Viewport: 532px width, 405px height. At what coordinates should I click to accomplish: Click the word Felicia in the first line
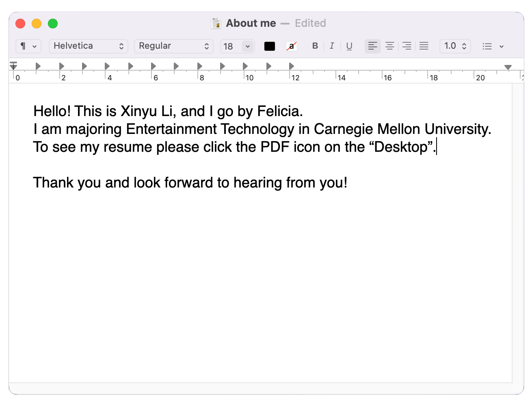click(279, 111)
